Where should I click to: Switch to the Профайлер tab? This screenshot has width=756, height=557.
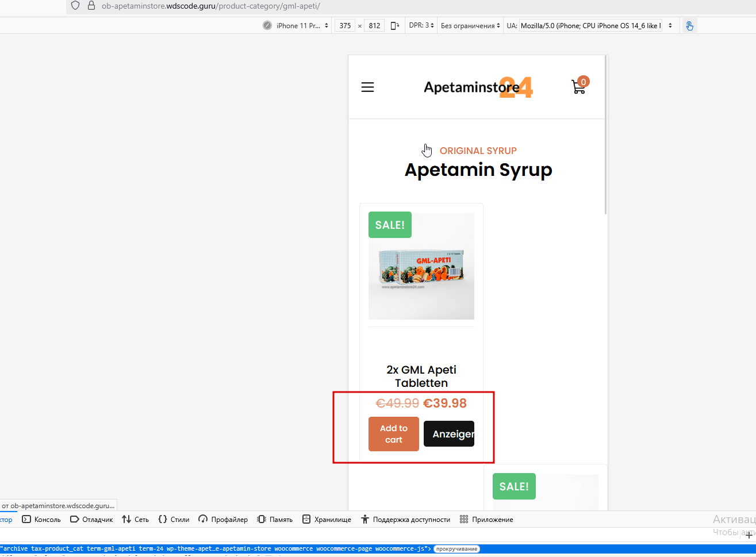pyautogui.click(x=223, y=519)
